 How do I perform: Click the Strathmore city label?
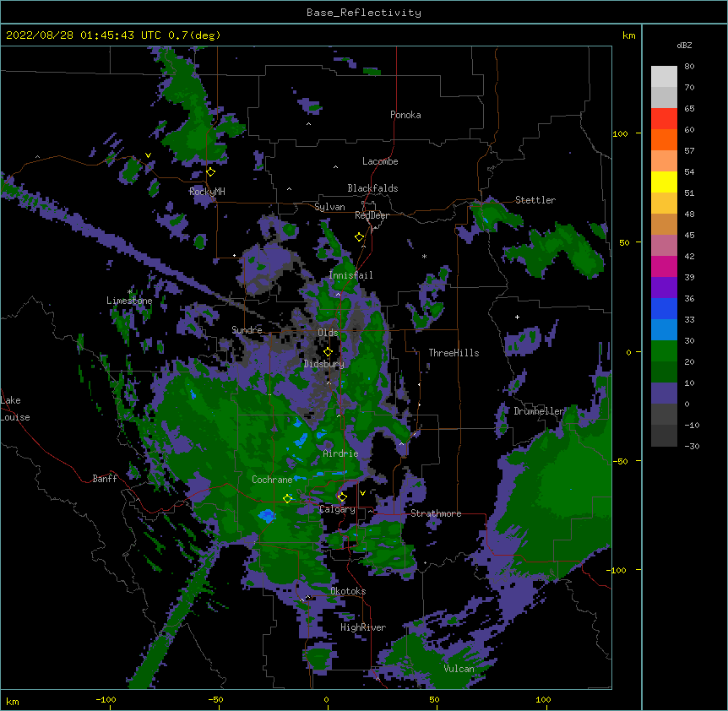pyautogui.click(x=436, y=513)
